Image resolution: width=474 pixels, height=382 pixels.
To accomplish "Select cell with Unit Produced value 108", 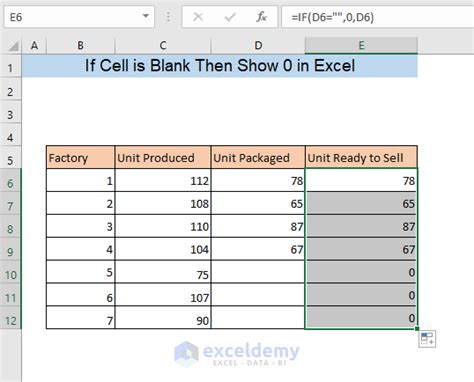I will (163, 203).
